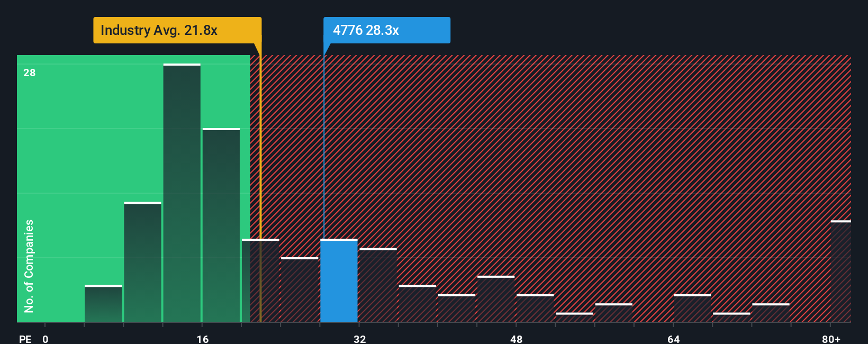Click the axis label 16
The height and width of the screenshot is (344, 868).
[203, 339]
